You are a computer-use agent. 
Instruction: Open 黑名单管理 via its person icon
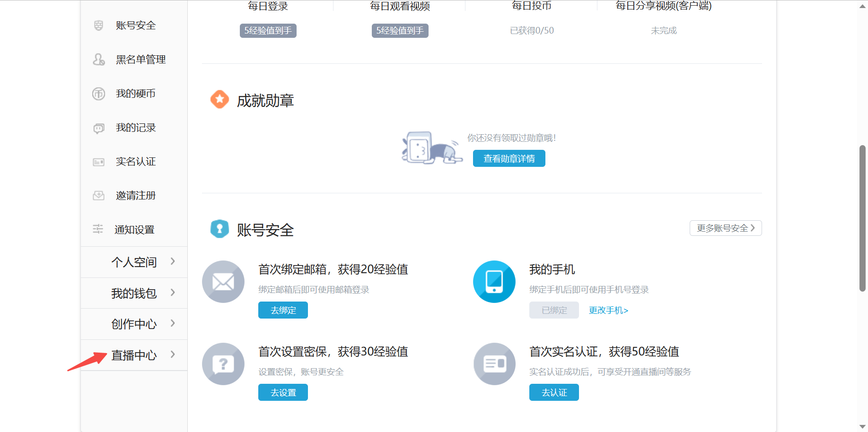tap(98, 59)
